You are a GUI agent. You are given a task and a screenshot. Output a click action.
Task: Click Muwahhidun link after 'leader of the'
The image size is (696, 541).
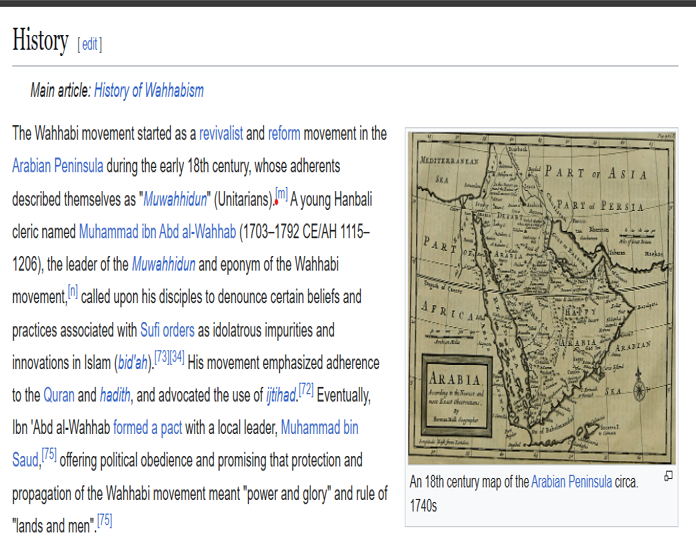pos(164,265)
